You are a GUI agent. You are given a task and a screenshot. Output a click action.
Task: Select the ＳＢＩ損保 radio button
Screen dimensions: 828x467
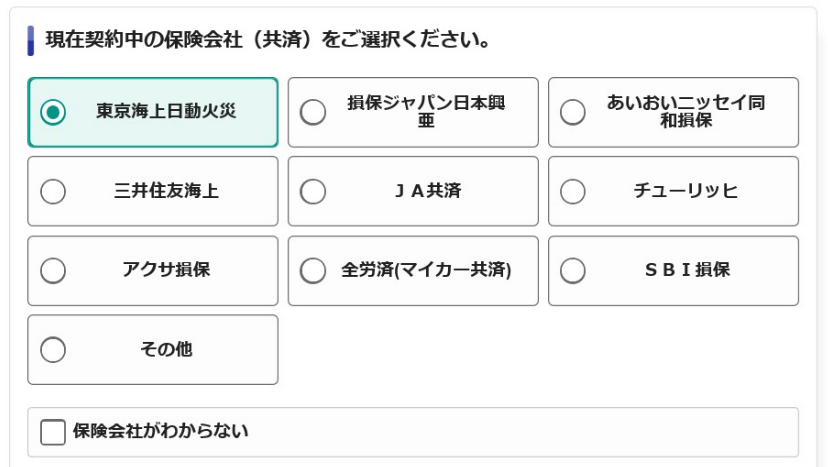coord(573,270)
